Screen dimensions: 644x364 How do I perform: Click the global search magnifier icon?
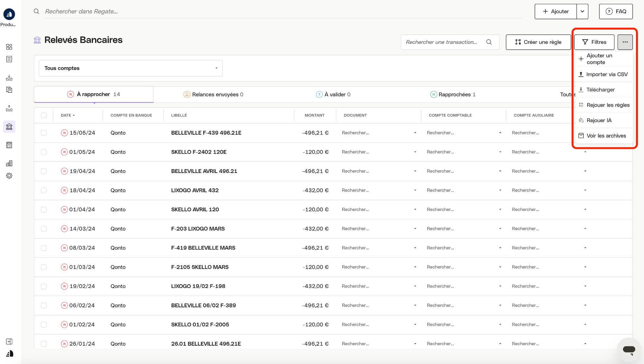(36, 11)
